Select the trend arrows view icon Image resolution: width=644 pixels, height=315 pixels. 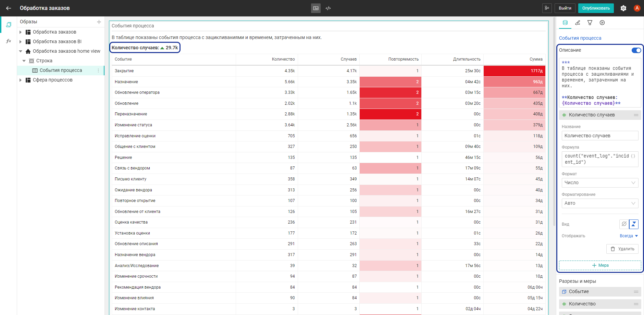pyautogui.click(x=634, y=224)
